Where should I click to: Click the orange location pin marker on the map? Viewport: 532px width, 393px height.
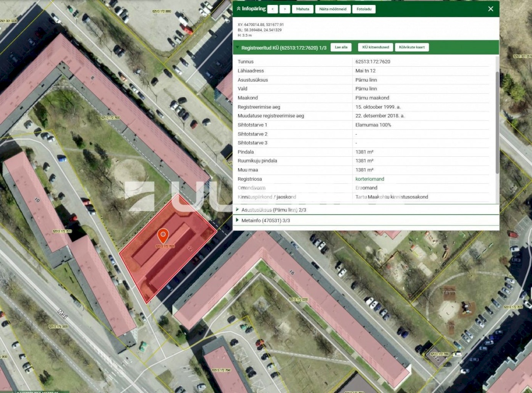coord(163,236)
